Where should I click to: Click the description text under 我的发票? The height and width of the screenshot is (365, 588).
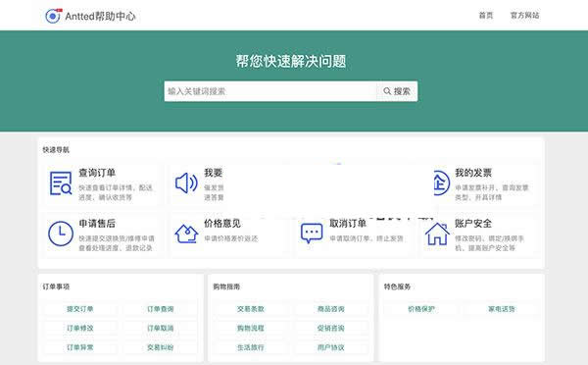492,192
